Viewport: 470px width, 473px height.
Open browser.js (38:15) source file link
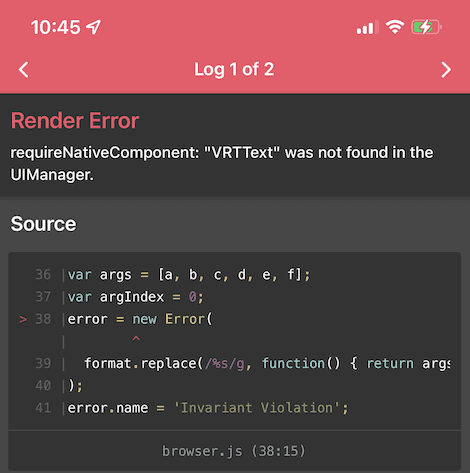234,451
